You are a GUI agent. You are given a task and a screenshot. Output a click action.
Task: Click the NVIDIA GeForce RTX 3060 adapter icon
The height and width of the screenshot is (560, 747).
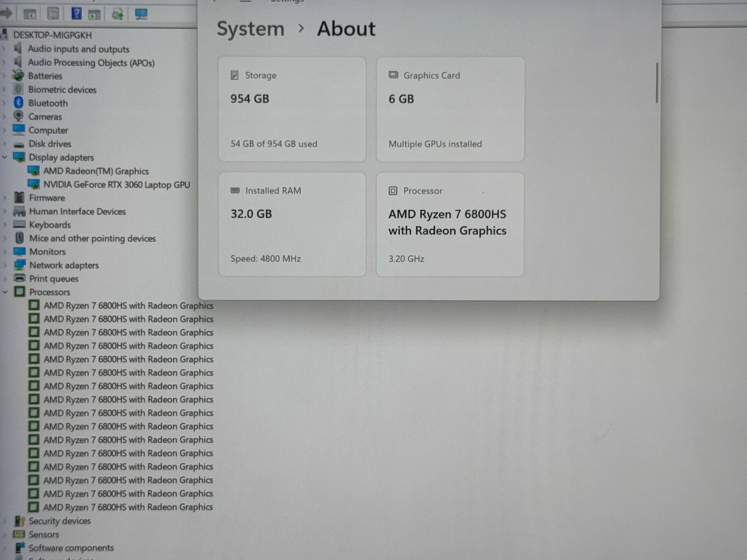[x=33, y=184]
